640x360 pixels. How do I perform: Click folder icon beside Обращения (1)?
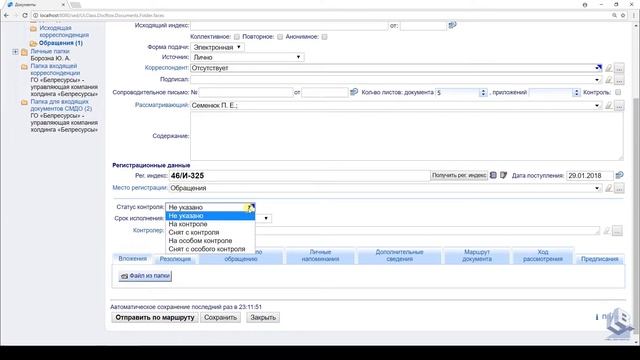click(33, 43)
